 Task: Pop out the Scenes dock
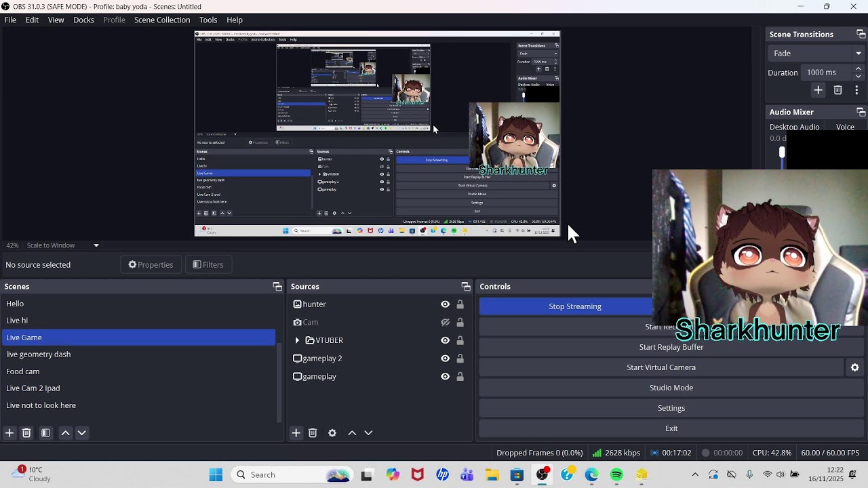277,287
